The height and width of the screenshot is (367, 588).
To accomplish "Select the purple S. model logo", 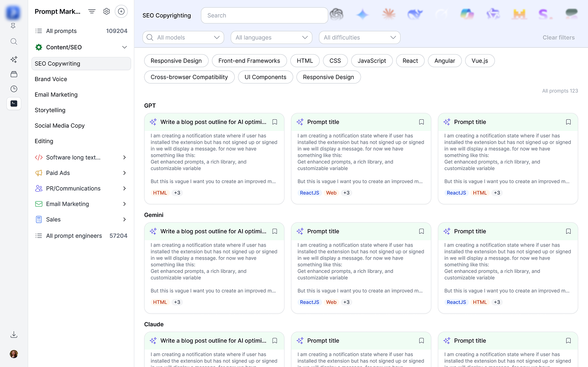I will tap(545, 14).
